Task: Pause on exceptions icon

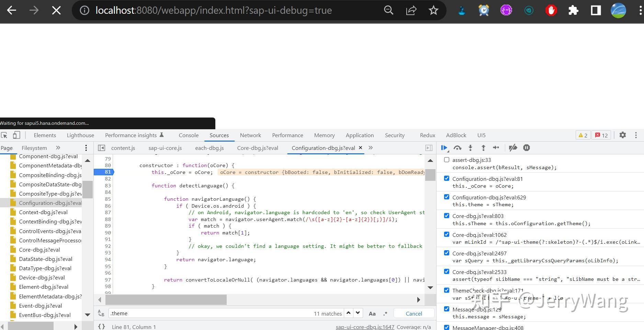Action: pyautogui.click(x=527, y=148)
